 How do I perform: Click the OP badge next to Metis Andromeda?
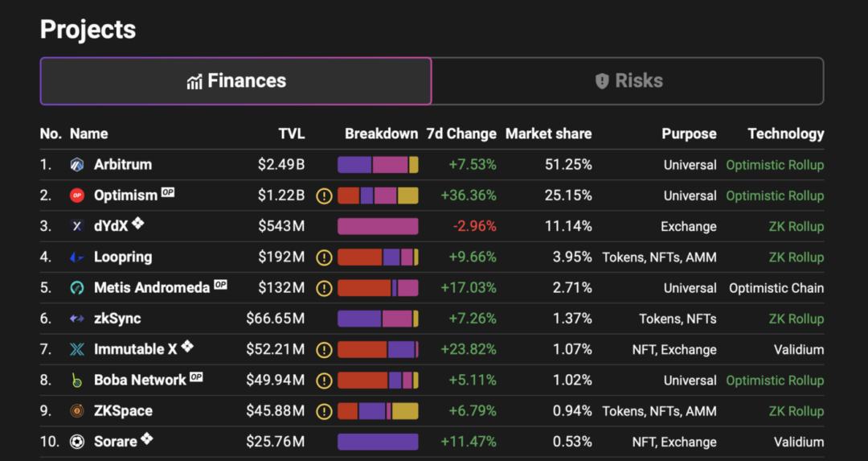point(220,284)
